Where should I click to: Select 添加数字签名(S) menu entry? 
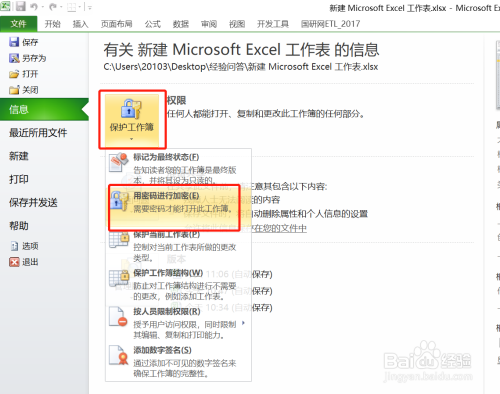179,362
